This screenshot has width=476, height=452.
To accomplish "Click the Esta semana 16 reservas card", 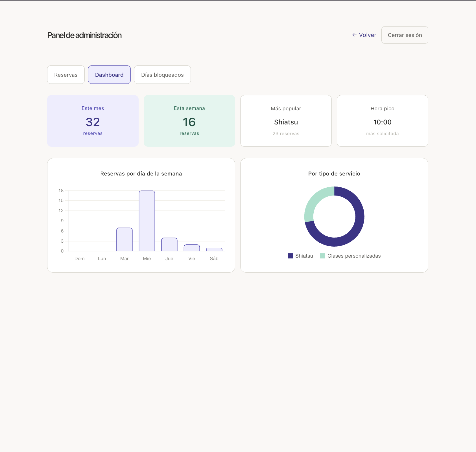I will click(189, 121).
